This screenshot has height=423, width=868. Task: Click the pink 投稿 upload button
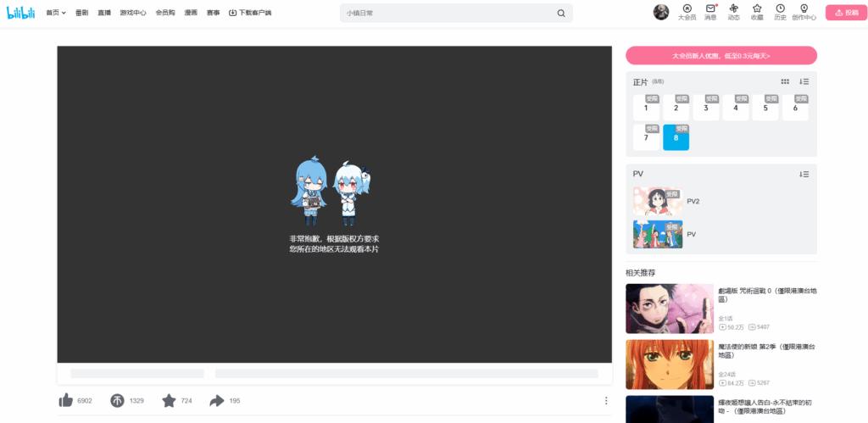click(x=847, y=13)
